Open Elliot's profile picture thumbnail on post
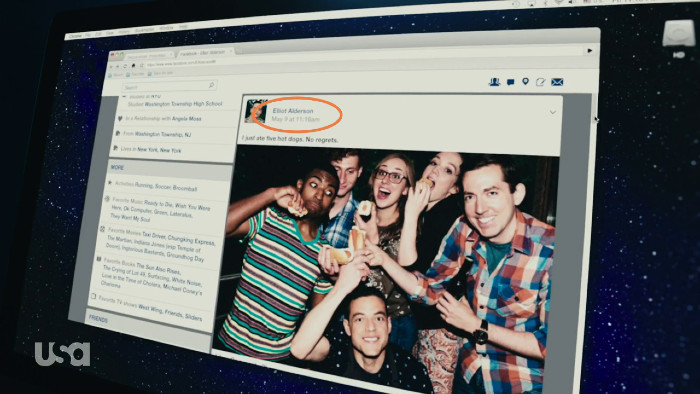The height and width of the screenshot is (394, 700). (256, 111)
